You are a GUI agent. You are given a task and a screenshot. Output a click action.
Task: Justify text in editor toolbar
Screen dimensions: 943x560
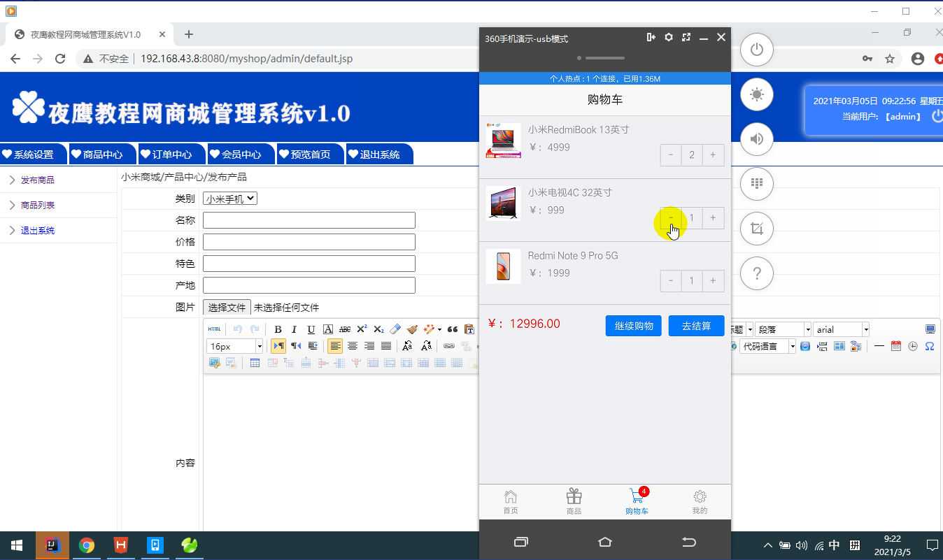[x=385, y=346]
